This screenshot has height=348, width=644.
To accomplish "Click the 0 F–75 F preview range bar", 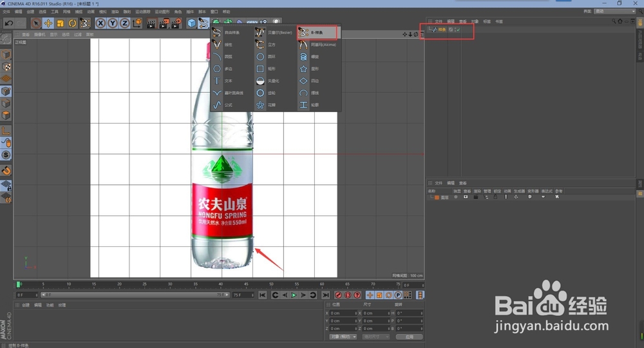I will click(135, 295).
